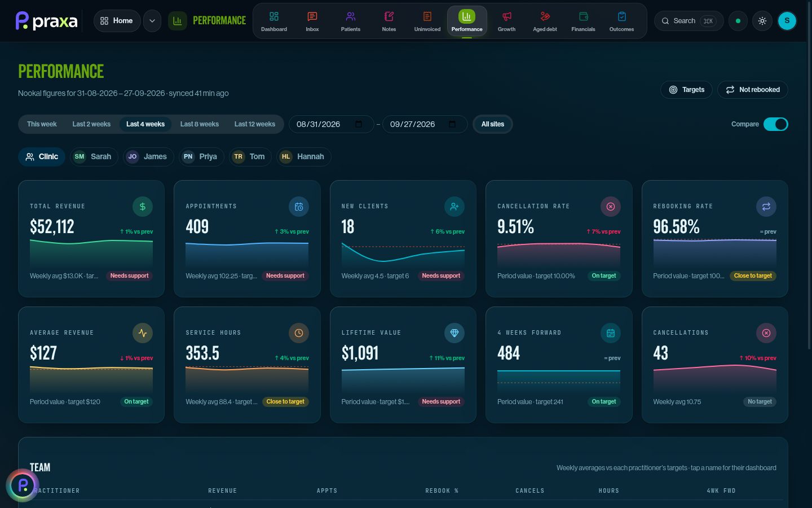Filter by practitioner Hannah

click(303, 156)
